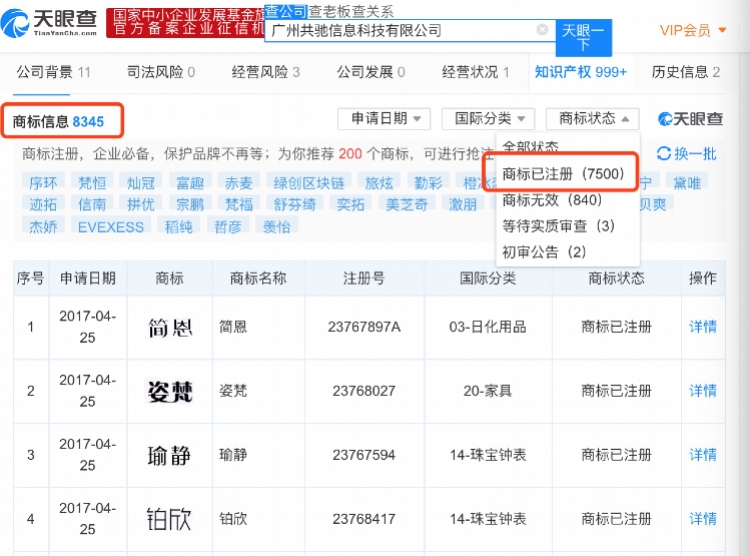Click the 瑜静 trademark image
This screenshot has height=556, width=750.
pyautogui.click(x=169, y=455)
